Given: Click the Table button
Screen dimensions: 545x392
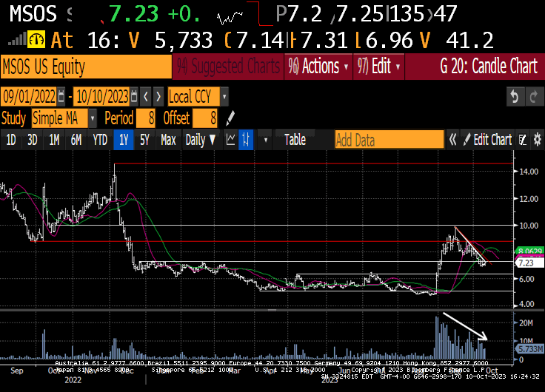Looking at the screenshot, I should (295, 140).
